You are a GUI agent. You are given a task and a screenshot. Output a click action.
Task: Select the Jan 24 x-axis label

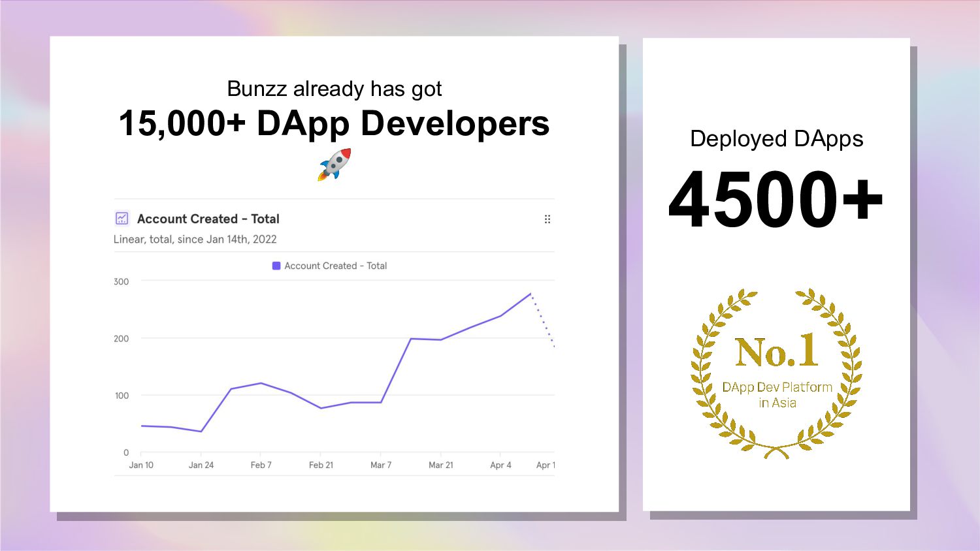(x=201, y=465)
